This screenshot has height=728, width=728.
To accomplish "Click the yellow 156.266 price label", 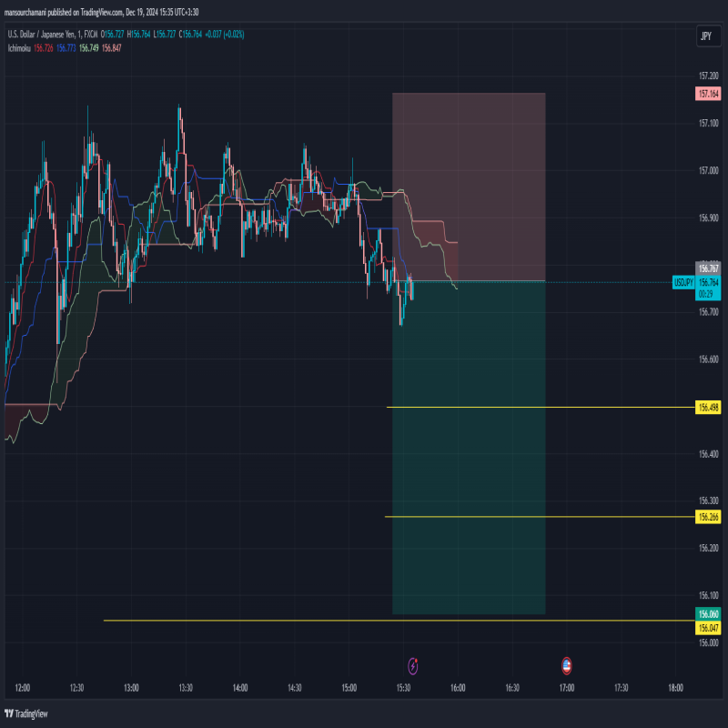I will [707, 517].
